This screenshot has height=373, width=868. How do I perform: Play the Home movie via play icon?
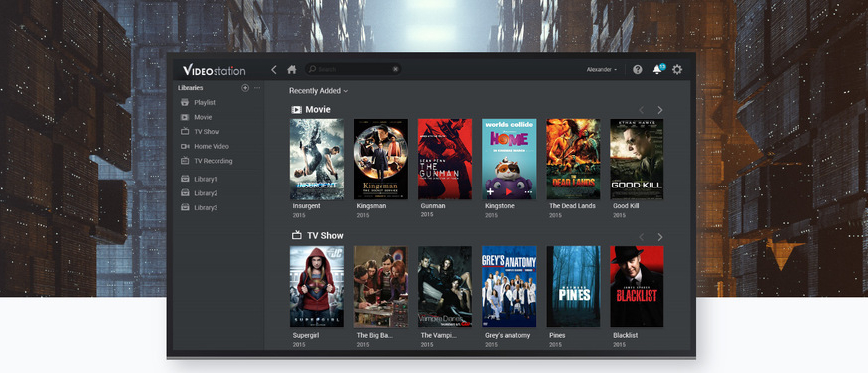pyautogui.click(x=509, y=192)
